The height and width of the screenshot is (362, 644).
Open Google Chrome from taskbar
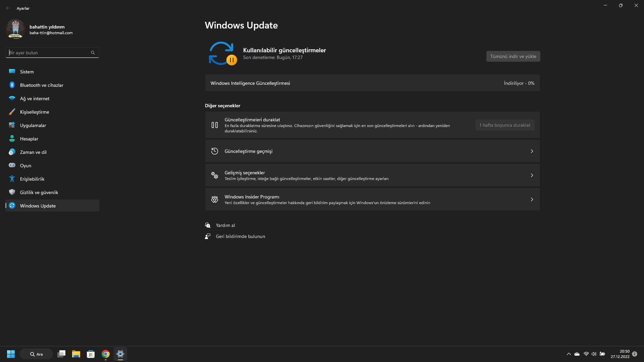pyautogui.click(x=106, y=354)
